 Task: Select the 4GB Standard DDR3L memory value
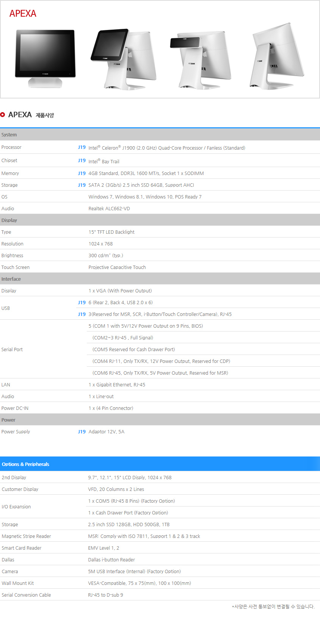click(x=146, y=174)
